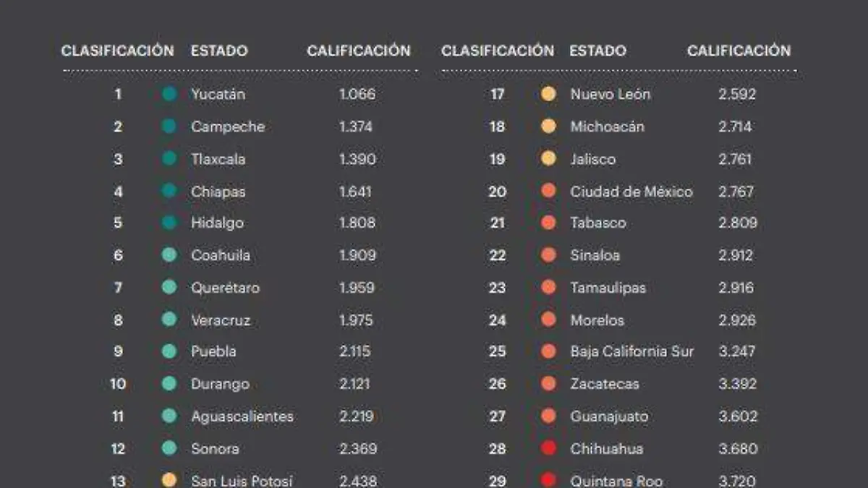Select the Campeche state name
The width and height of the screenshot is (868, 488).
pyautogui.click(x=228, y=127)
